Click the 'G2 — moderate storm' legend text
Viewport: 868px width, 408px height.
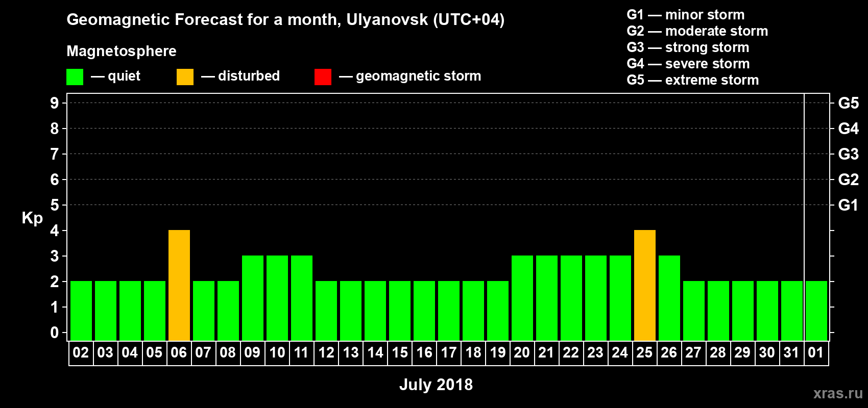(697, 31)
